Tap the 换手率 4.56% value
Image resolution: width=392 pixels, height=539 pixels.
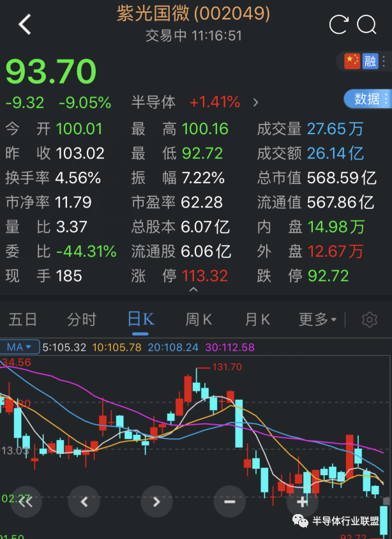[x=78, y=178]
